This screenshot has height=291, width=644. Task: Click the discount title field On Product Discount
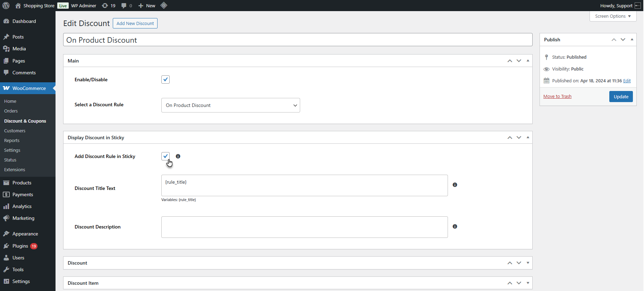[x=298, y=40]
